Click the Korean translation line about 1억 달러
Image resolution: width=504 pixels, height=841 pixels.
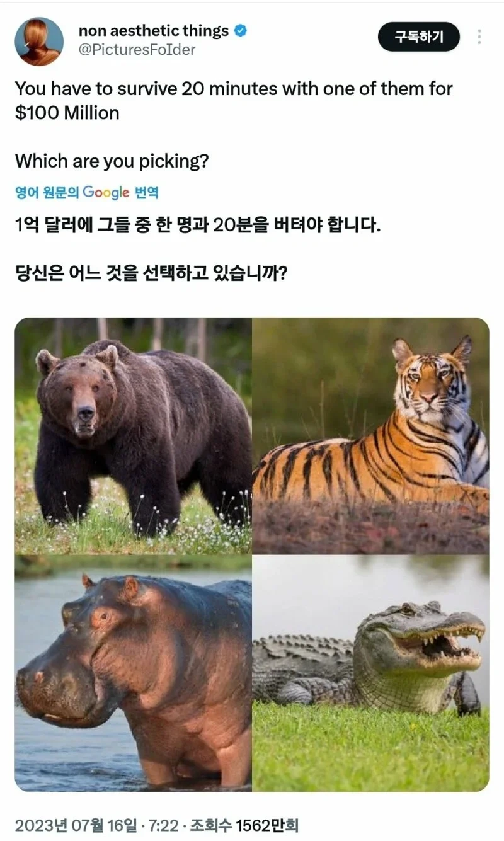198,224
